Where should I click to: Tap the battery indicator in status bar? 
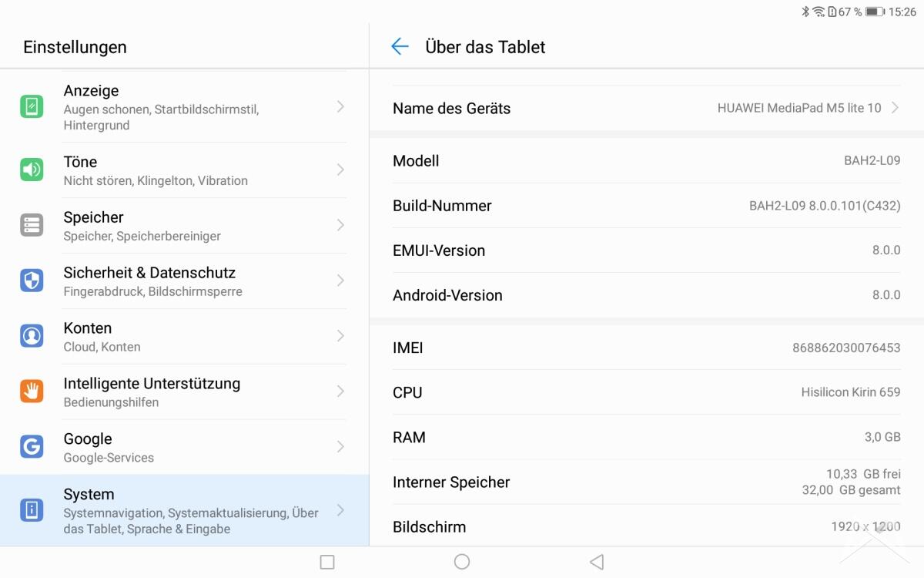874,12
